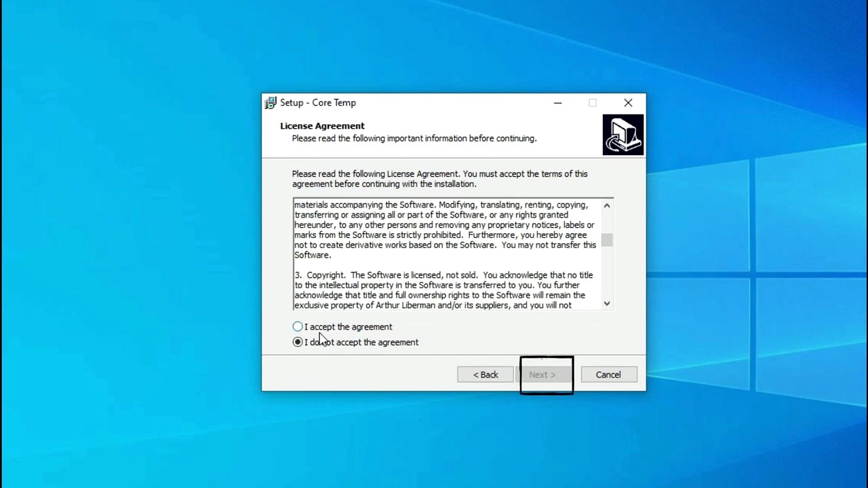Toggle the currently selected license choice off
Image resolution: width=868 pixels, height=488 pixels.
[297, 342]
